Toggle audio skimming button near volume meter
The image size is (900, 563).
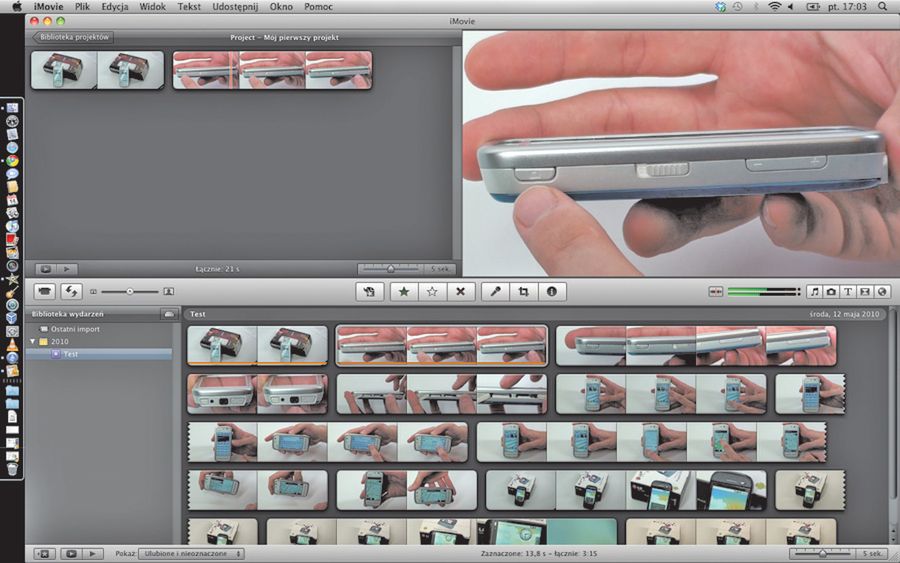[x=716, y=292]
